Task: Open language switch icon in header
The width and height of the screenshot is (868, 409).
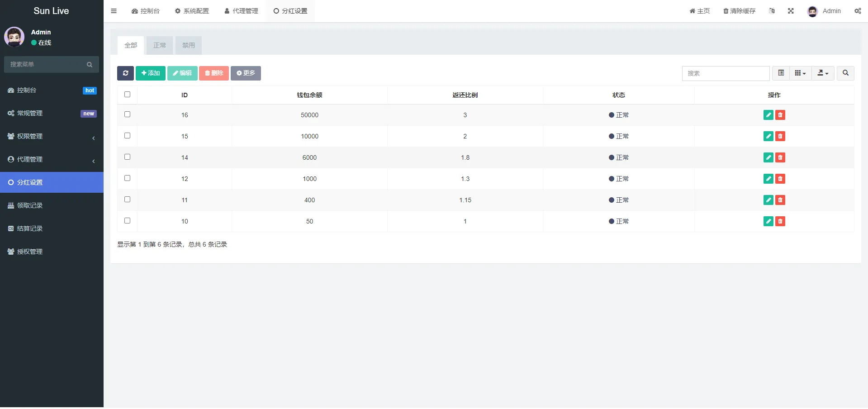Action: point(772,11)
